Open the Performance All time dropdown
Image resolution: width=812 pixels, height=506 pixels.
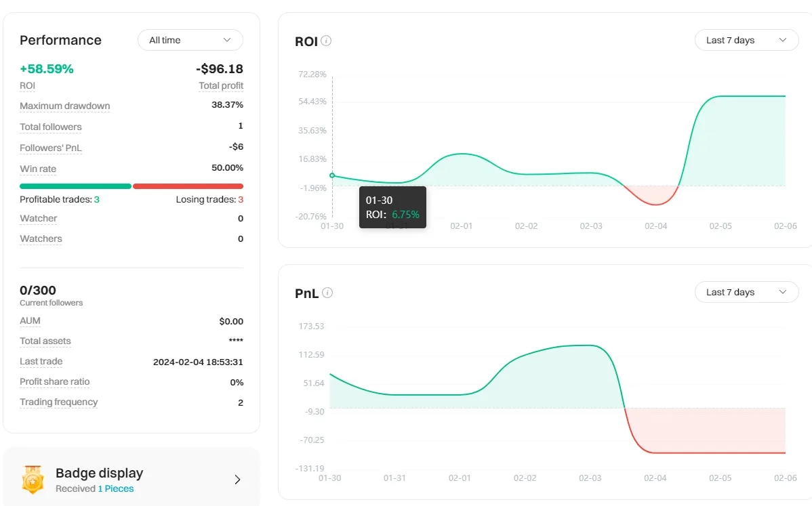190,40
